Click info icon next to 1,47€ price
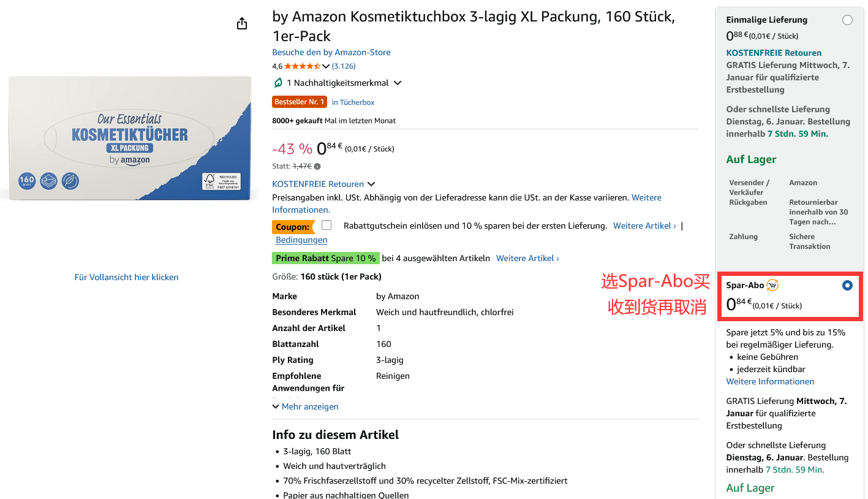The image size is (868, 499). (317, 166)
